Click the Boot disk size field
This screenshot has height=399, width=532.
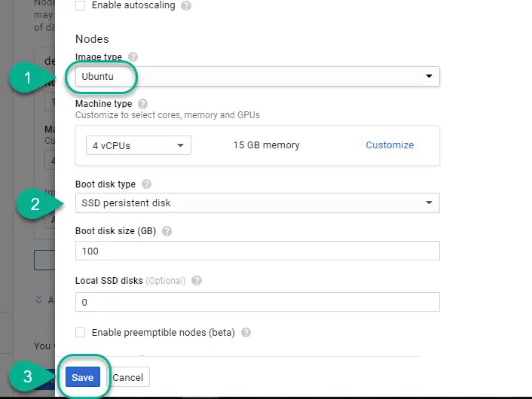[258, 251]
